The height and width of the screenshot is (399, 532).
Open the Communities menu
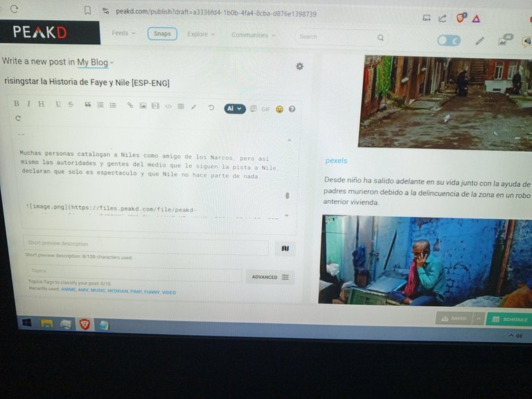pos(254,35)
